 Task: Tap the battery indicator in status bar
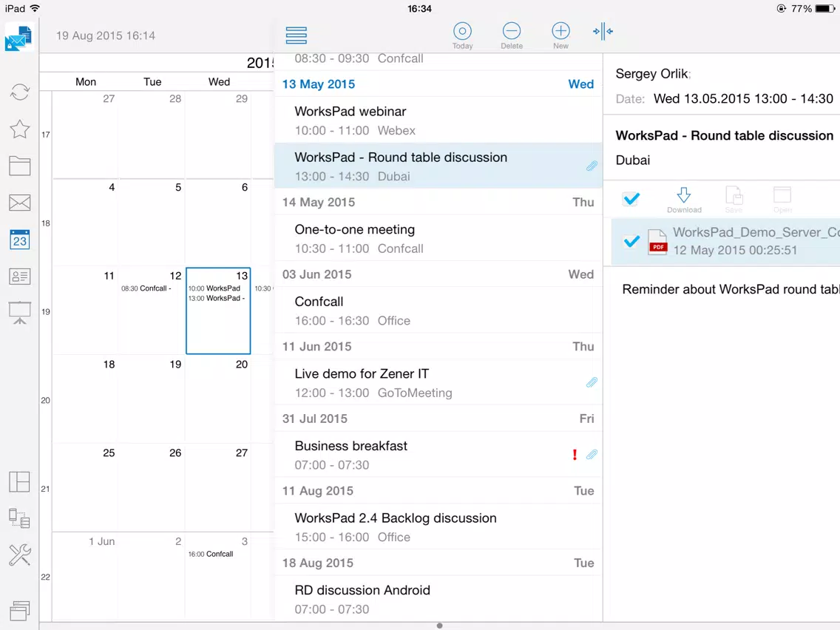click(824, 9)
